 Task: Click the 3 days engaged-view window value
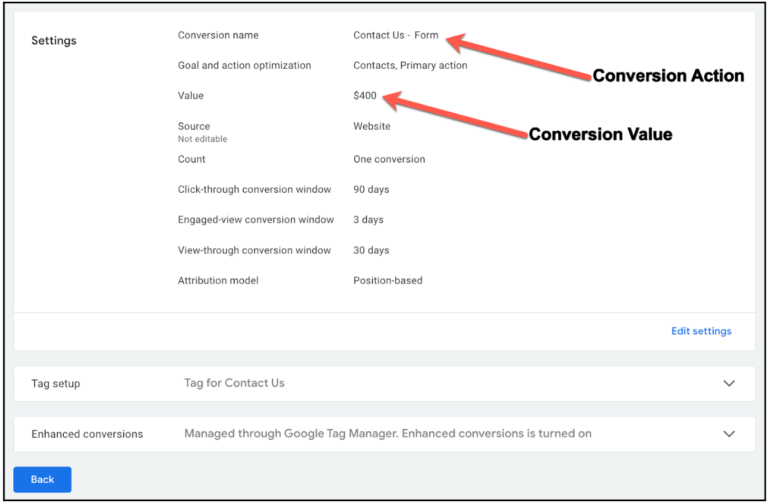[368, 220]
